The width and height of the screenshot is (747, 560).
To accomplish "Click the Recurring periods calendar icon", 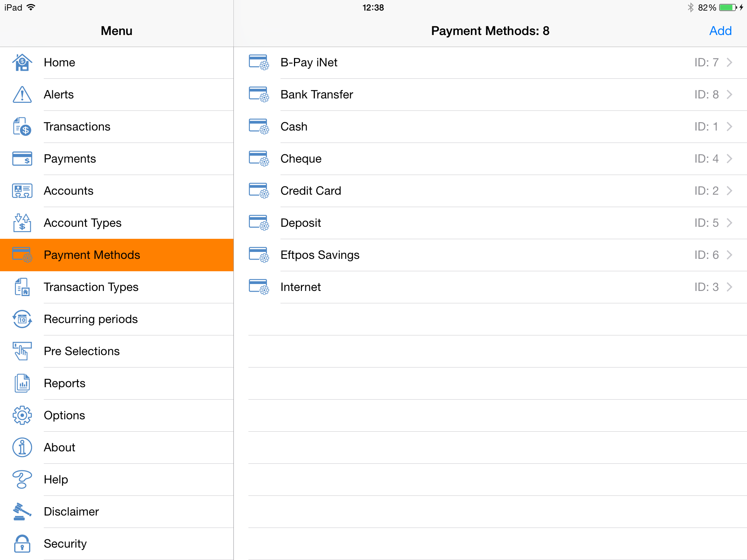I will (22, 319).
